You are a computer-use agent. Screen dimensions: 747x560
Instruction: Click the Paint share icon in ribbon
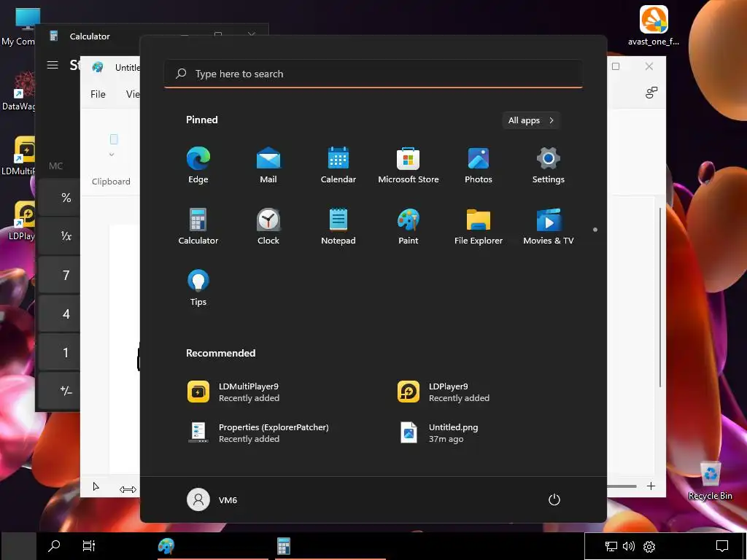click(651, 93)
